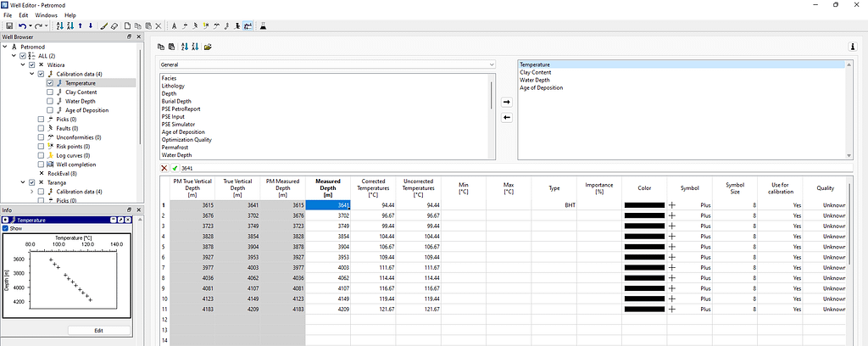Open the Windows menu

click(47, 15)
